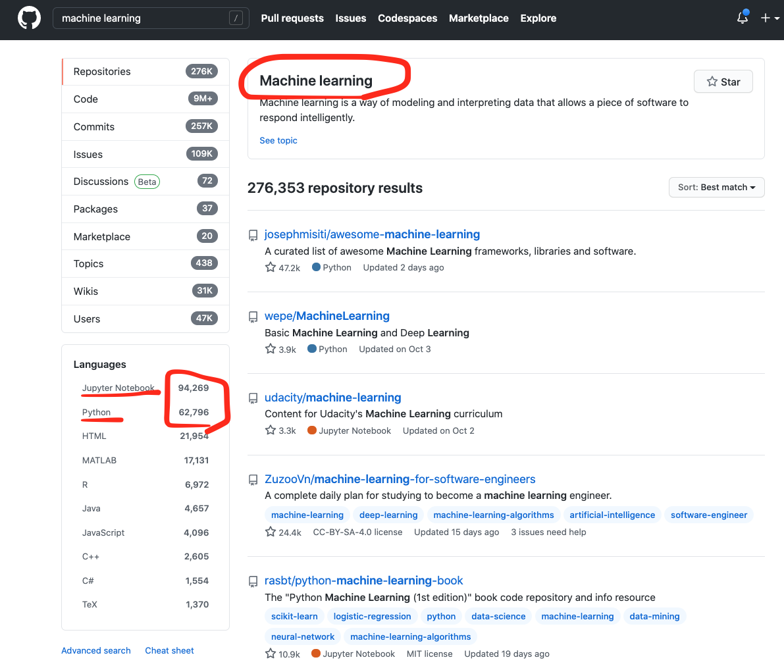
Task: Open Codespaces in the top navigation
Action: 407,18
